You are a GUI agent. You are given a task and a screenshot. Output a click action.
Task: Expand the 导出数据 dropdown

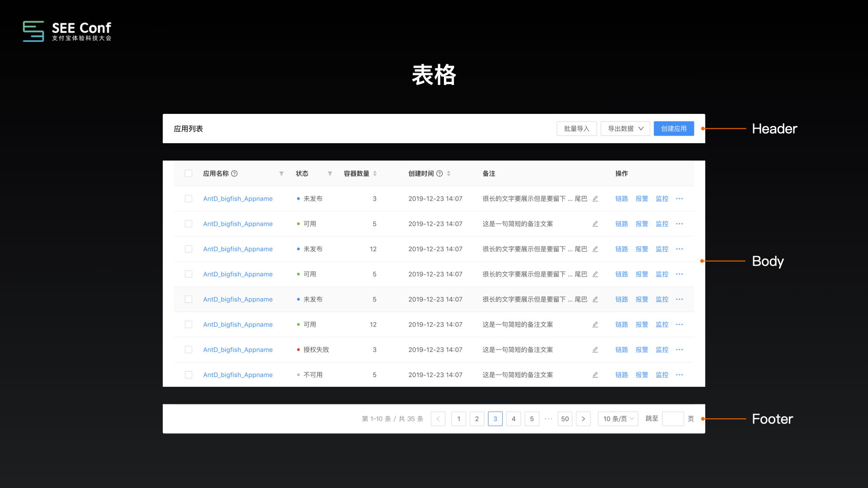625,129
